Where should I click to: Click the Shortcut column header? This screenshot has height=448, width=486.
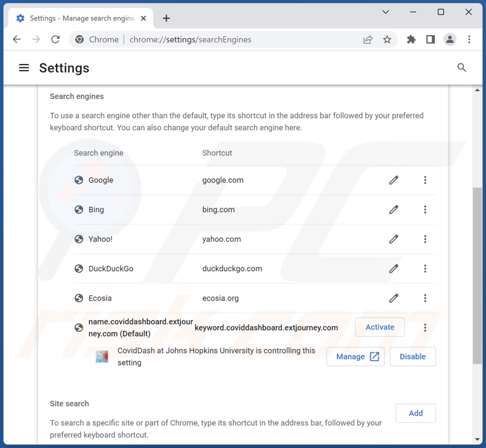click(217, 153)
